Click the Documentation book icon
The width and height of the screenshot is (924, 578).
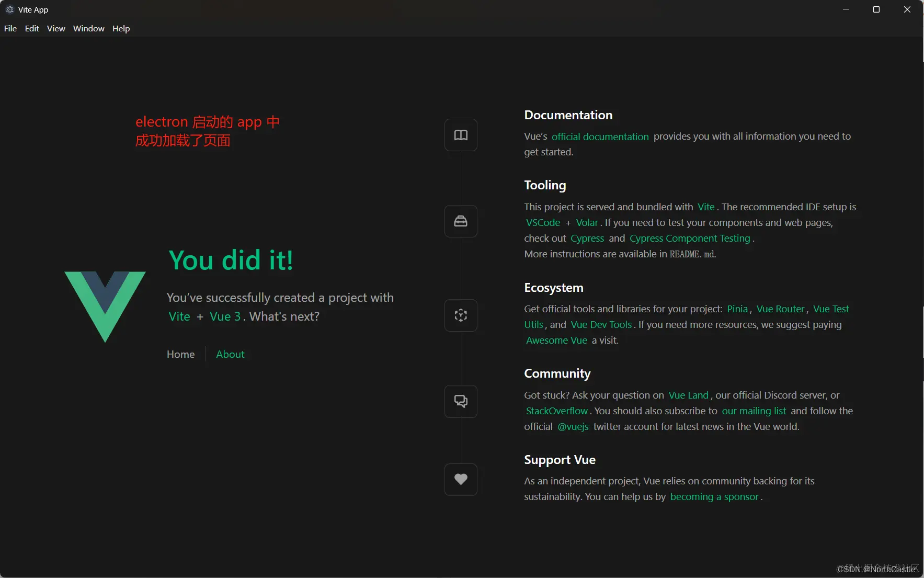[x=461, y=135]
